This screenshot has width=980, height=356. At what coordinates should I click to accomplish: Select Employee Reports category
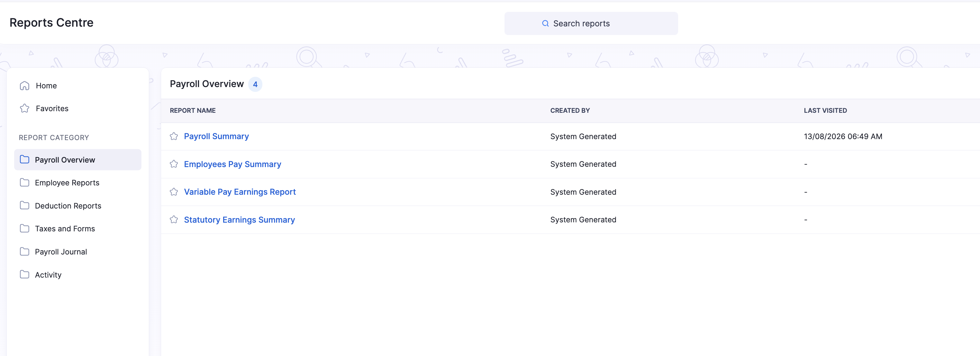pos(77,182)
